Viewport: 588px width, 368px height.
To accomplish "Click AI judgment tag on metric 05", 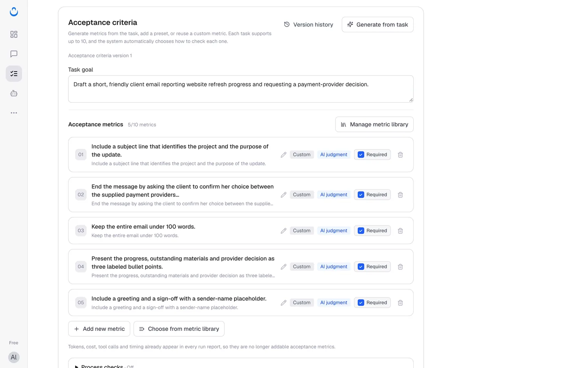I will pos(334,303).
